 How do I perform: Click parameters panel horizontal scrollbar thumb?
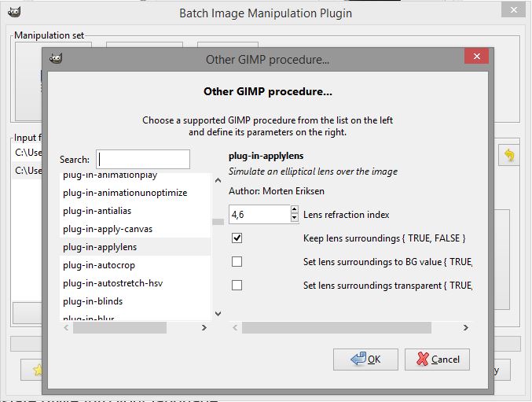(x=336, y=327)
